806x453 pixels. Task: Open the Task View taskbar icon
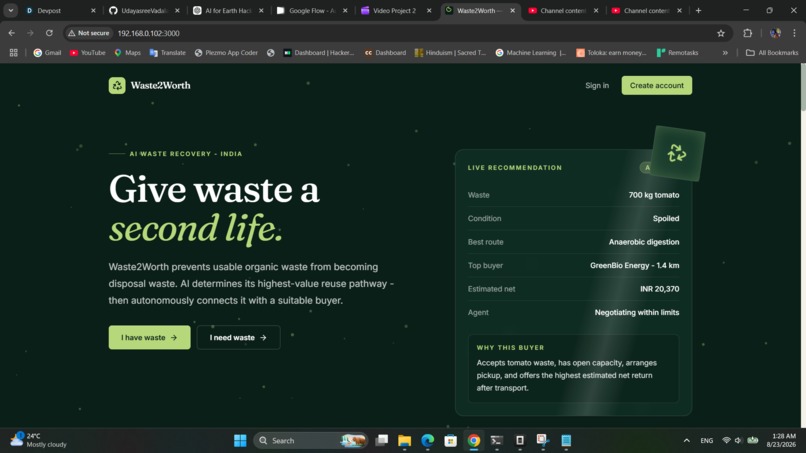381,441
